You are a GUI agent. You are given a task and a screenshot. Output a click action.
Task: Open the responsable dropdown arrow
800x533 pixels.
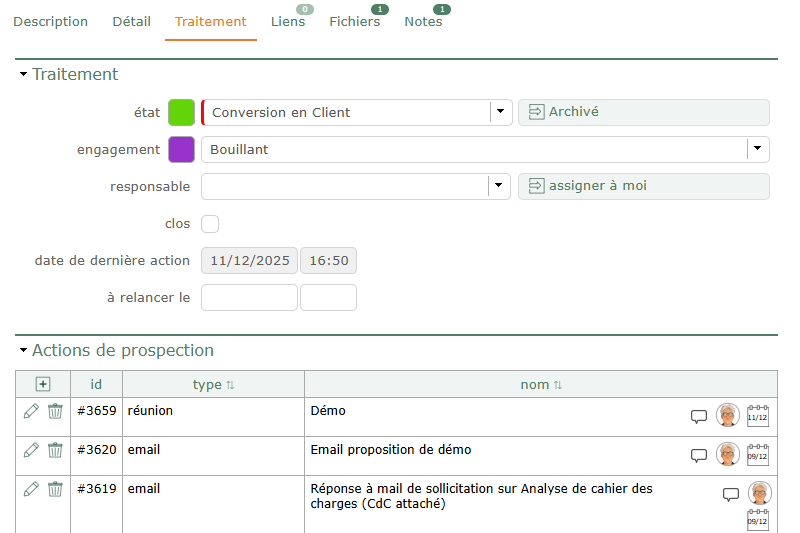tap(499, 186)
